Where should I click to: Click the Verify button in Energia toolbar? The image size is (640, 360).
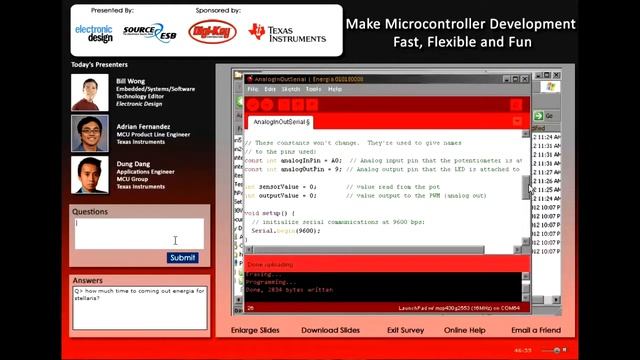coord(253,105)
